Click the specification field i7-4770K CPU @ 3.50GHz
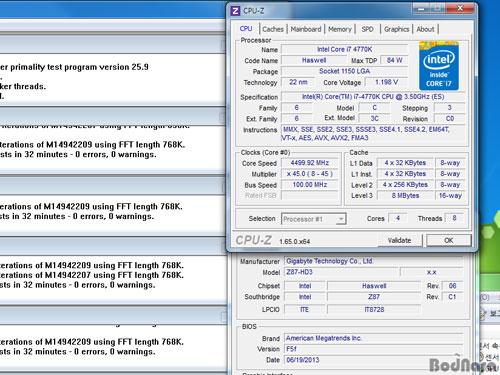This screenshot has width=500, height=375. point(373,97)
